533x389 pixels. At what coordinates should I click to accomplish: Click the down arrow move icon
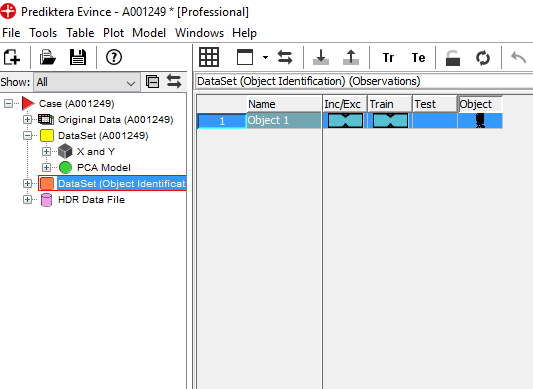coord(321,57)
